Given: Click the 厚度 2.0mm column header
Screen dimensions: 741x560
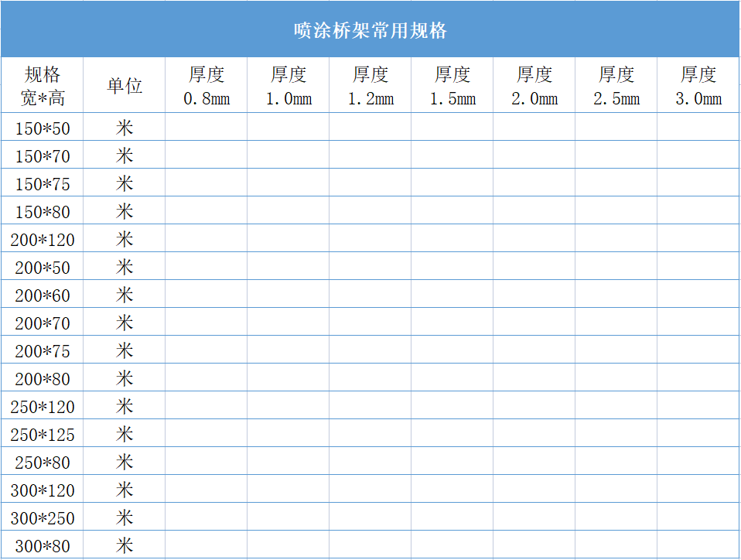Looking at the screenshot, I should (x=535, y=84).
